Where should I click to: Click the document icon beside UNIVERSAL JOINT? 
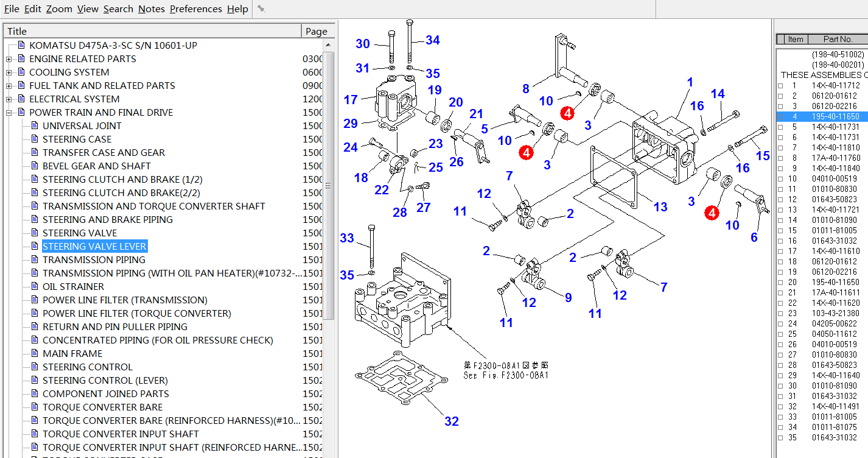pyautogui.click(x=35, y=125)
